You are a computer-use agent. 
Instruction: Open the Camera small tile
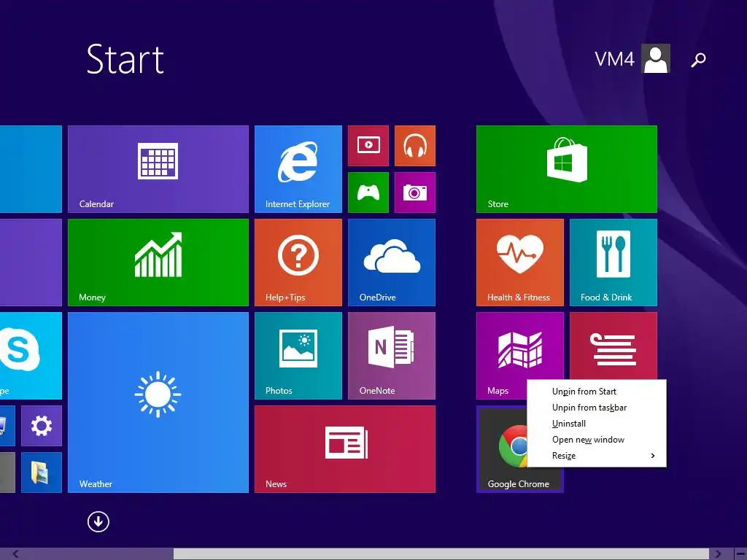(x=415, y=192)
